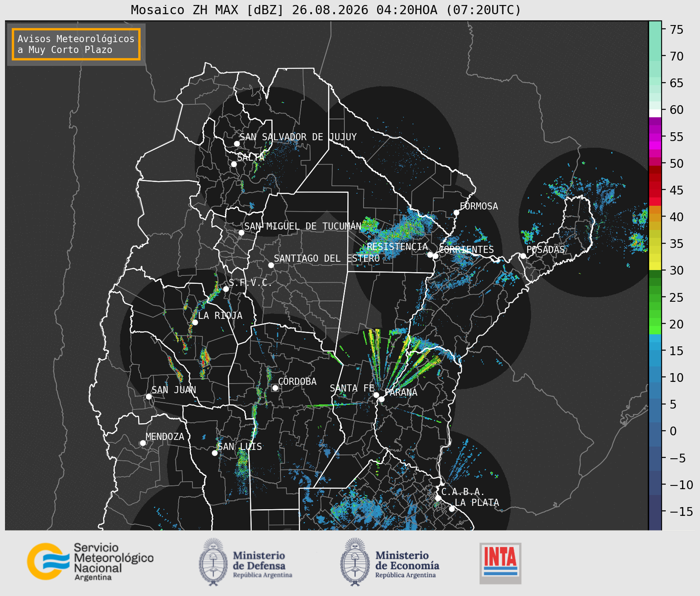
Task: Click the Avisos Meteorológicos a Muy Corto Plazo box
Action: click(x=76, y=44)
